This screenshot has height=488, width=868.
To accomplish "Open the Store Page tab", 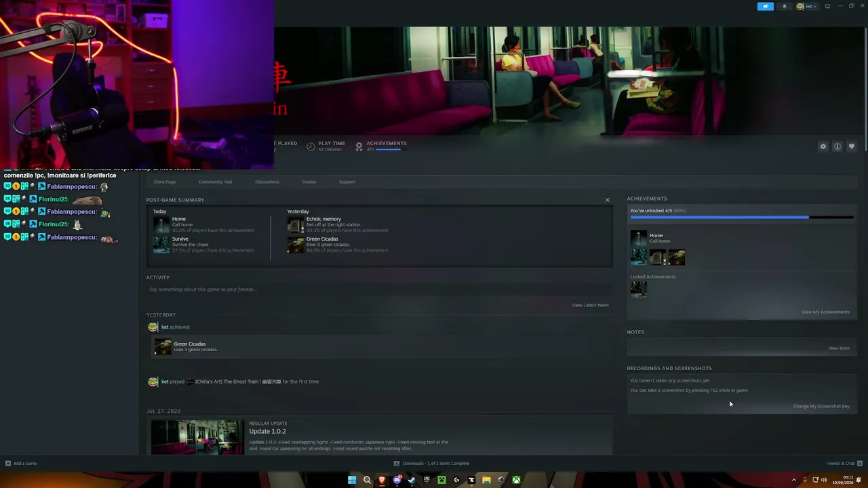I will [165, 182].
